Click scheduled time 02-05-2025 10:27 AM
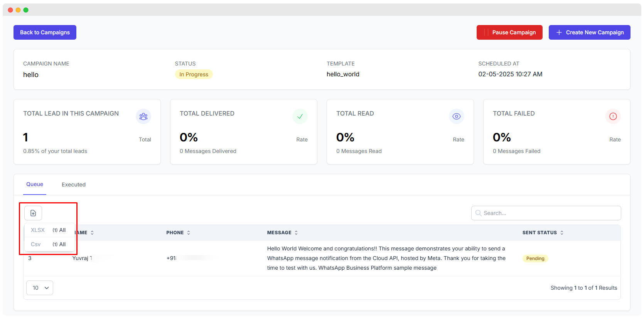This screenshot has width=644, height=319. (x=510, y=74)
